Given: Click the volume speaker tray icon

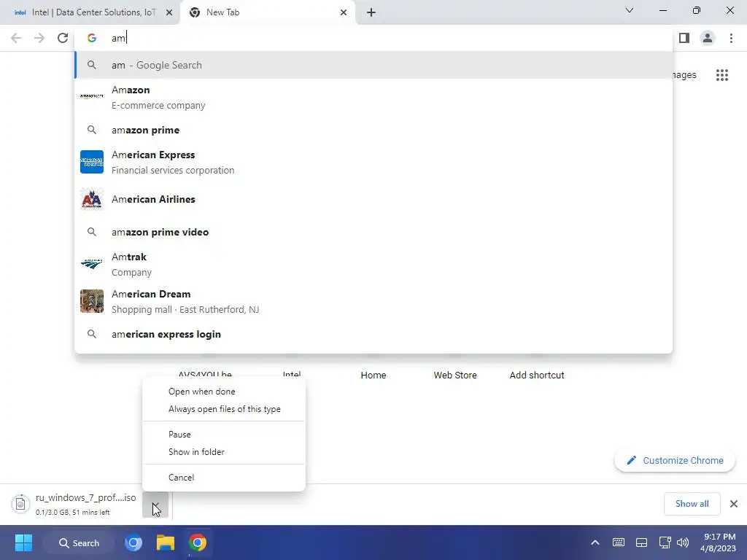Looking at the screenshot, I should tap(683, 542).
